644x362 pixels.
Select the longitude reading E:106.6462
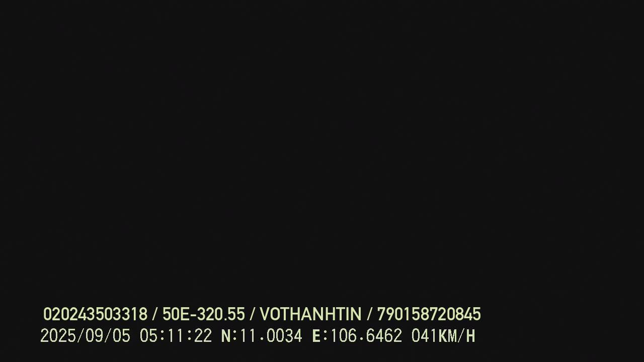[357, 336]
